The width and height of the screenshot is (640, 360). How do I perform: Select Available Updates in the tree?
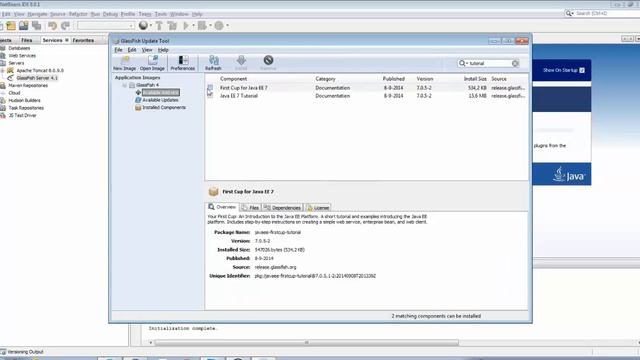[x=160, y=100]
